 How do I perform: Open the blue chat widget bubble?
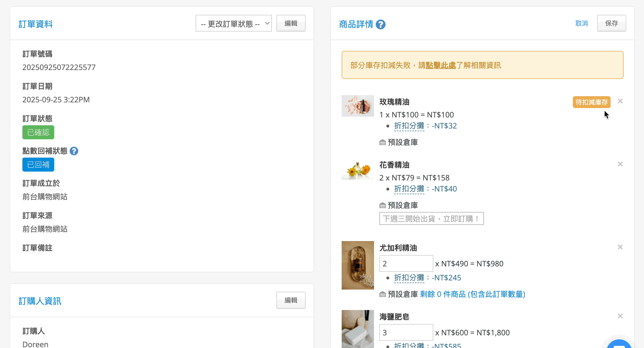coord(619,344)
